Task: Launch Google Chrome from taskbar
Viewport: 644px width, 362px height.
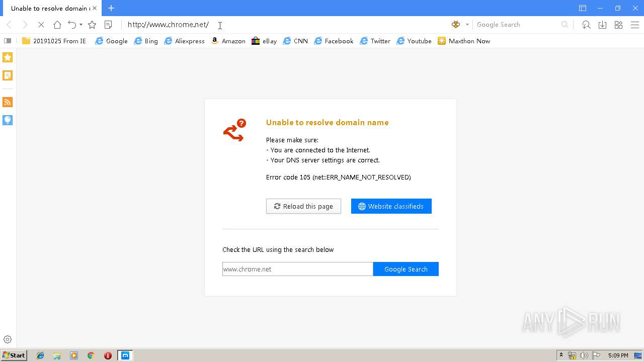Action: [x=91, y=355]
